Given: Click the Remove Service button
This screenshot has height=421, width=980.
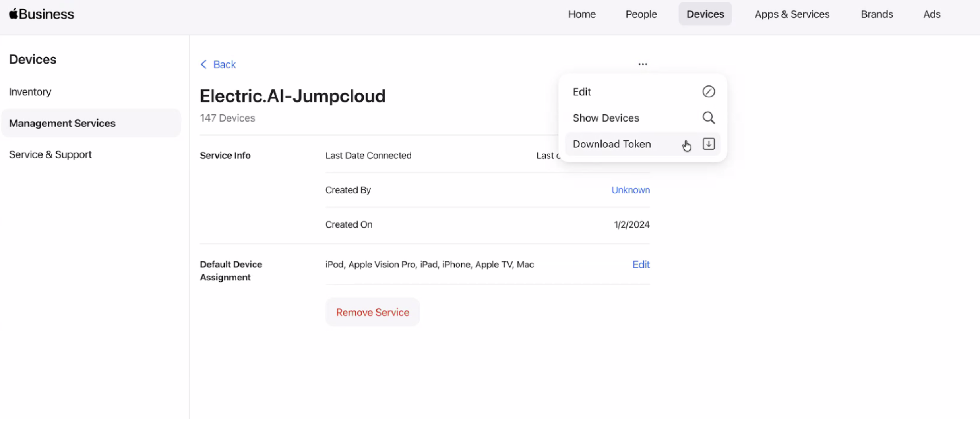Looking at the screenshot, I should pyautogui.click(x=372, y=312).
